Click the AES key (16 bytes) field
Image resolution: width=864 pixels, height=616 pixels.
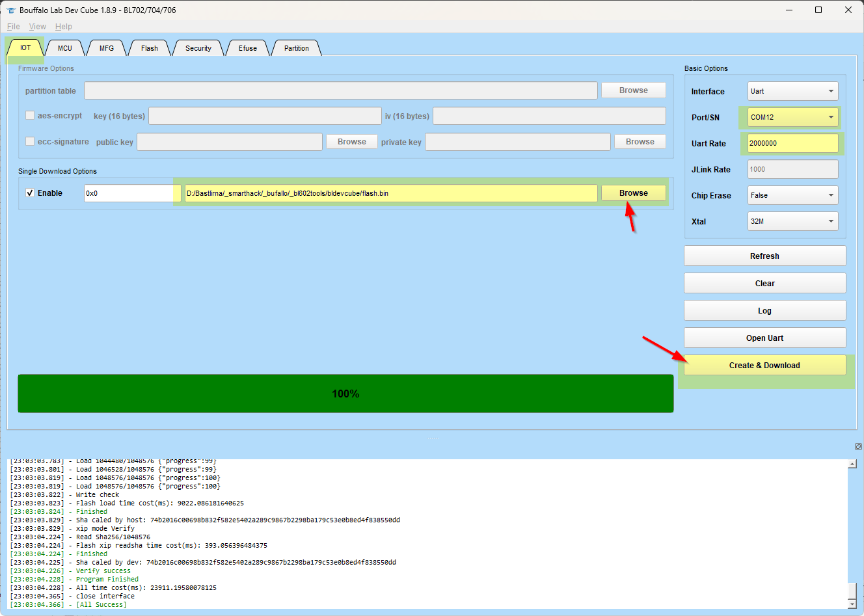tap(265, 116)
